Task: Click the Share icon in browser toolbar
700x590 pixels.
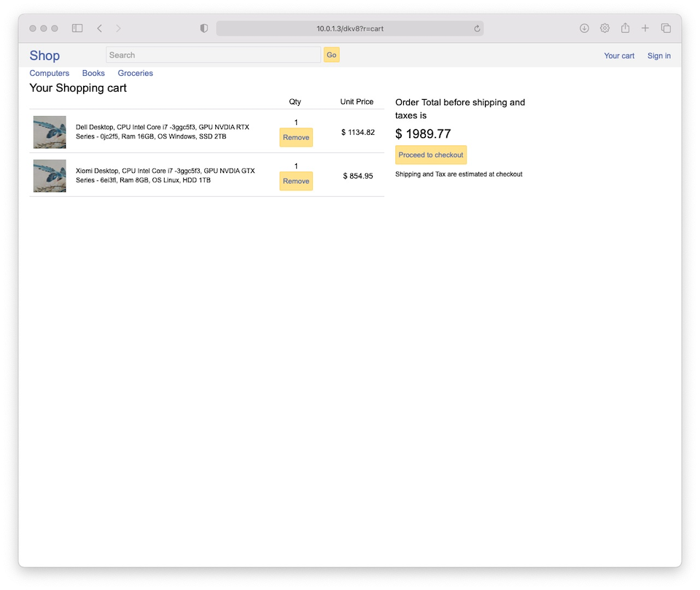Action: pos(625,28)
